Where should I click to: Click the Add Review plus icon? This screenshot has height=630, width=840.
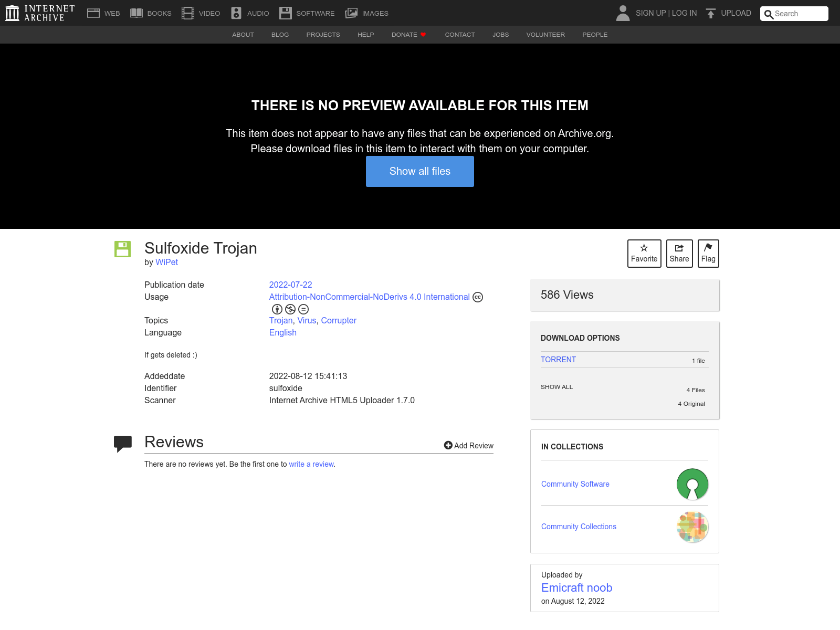pos(448,445)
